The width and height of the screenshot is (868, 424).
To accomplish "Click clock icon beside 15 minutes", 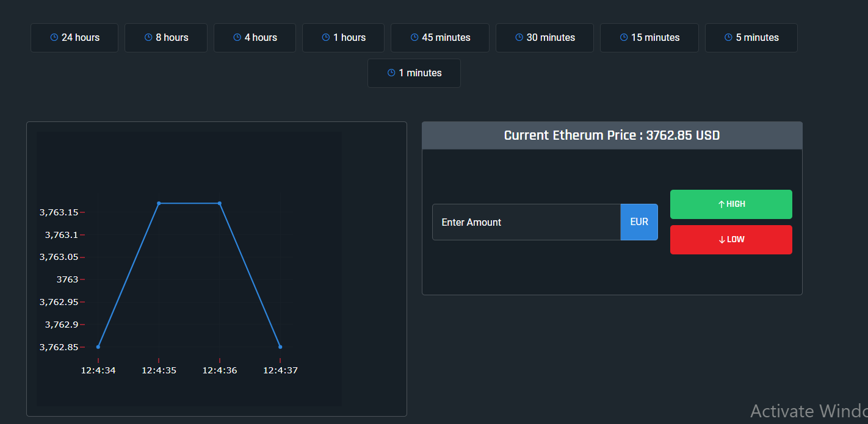I will [624, 38].
